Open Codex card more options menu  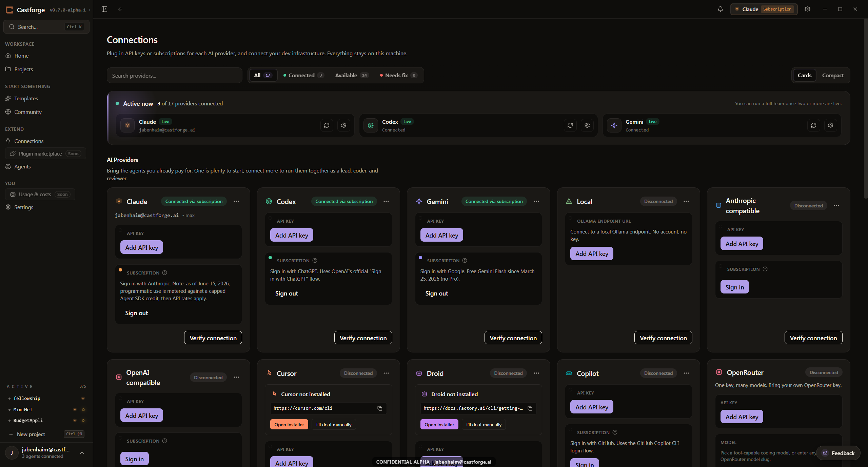tap(386, 201)
